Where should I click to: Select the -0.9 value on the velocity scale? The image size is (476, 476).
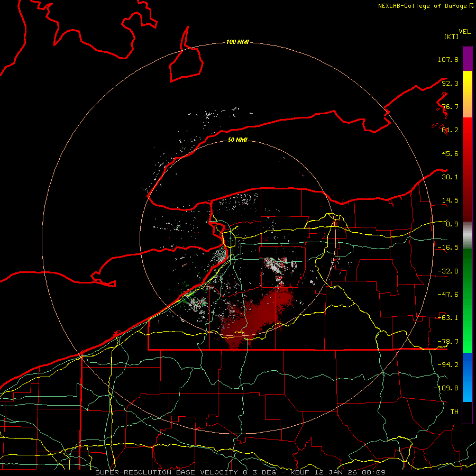click(450, 224)
